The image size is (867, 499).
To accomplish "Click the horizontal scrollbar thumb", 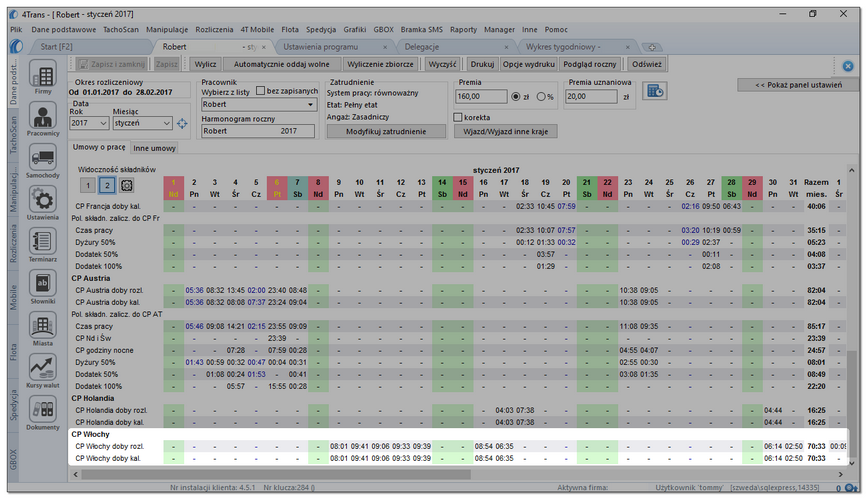I will coord(276,474).
